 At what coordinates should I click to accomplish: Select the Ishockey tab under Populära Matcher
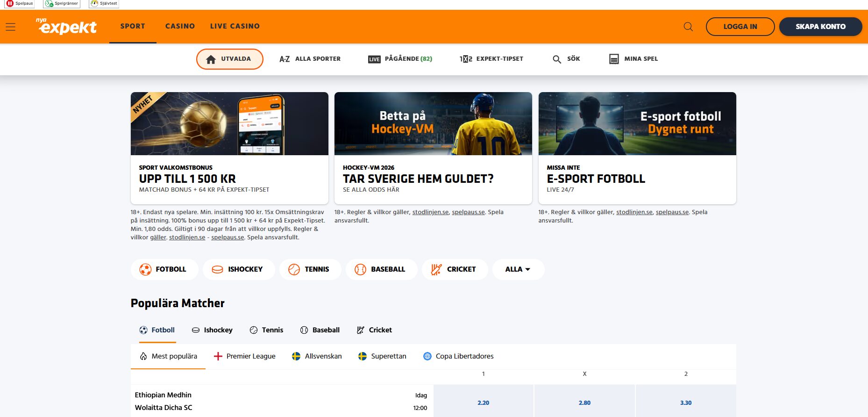coord(212,330)
